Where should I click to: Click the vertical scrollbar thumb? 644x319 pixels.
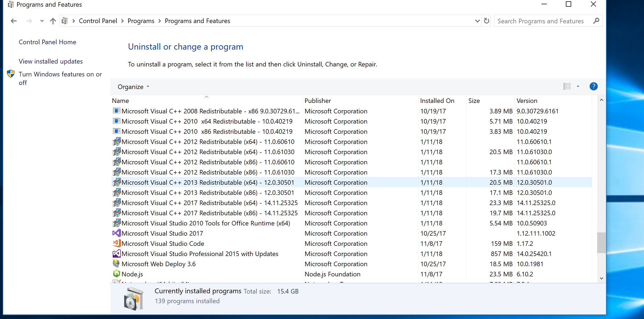pyautogui.click(x=601, y=242)
